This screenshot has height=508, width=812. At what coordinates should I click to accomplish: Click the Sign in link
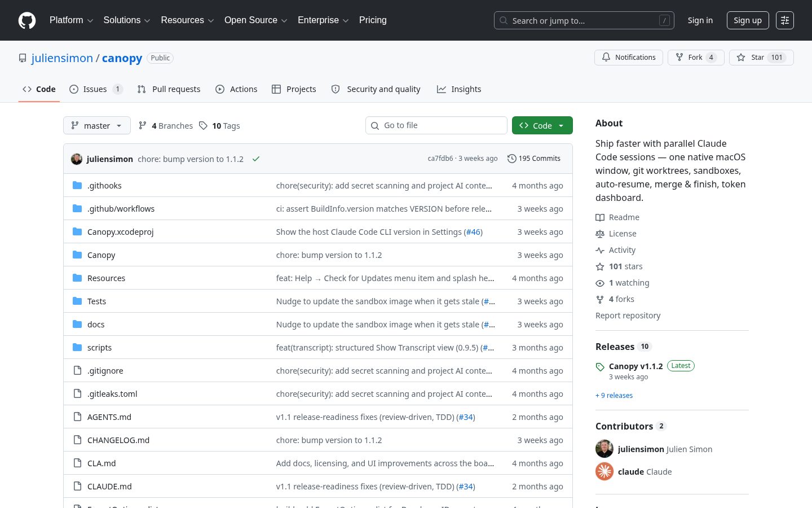(x=700, y=20)
